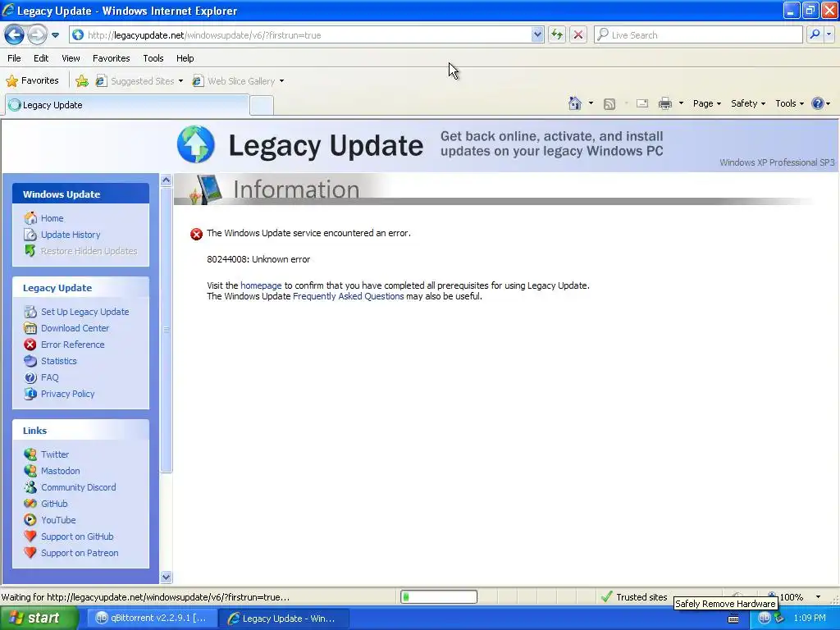Image resolution: width=840 pixels, height=630 pixels.
Task: Open the Edit menu
Action: 41,58
